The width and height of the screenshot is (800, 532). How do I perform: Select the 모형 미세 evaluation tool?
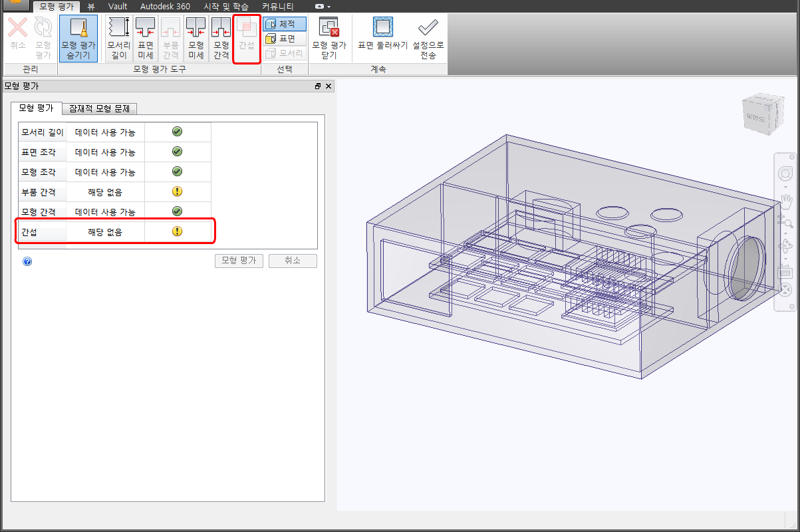pyautogui.click(x=196, y=39)
